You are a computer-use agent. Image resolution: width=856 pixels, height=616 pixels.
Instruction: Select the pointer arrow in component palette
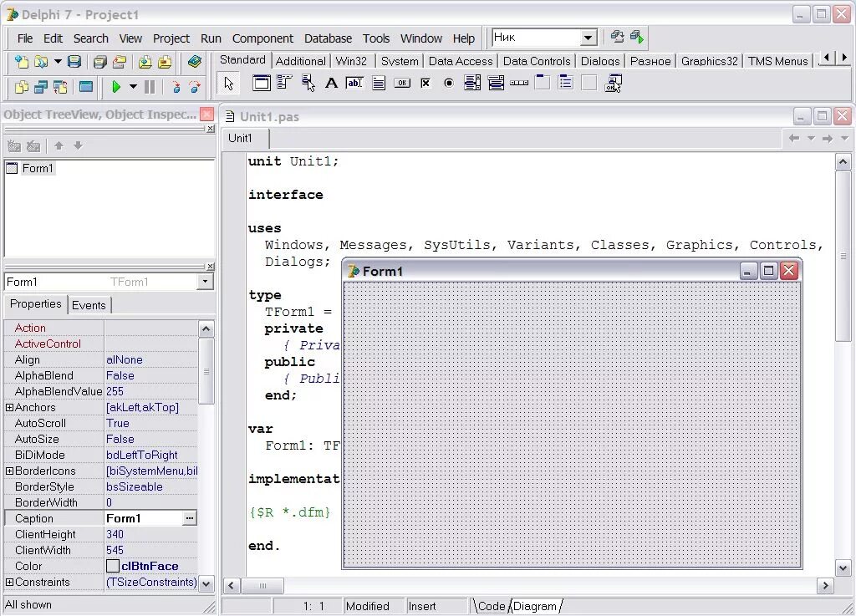pyautogui.click(x=229, y=84)
